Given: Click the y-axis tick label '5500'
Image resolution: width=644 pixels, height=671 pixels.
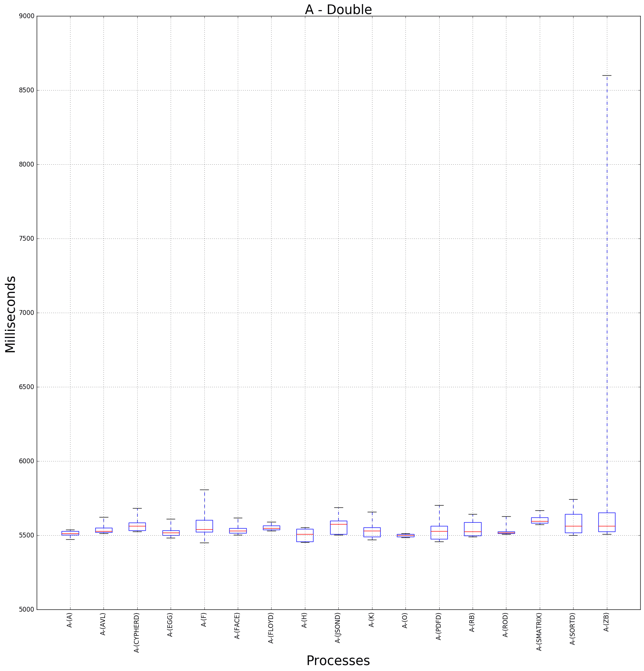Looking at the screenshot, I should tap(27, 535).
